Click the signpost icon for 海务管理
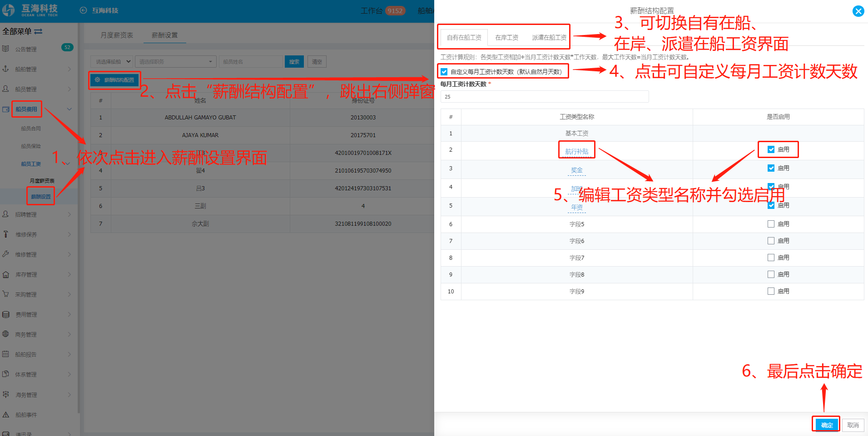The width and height of the screenshot is (868, 436). 5,394
